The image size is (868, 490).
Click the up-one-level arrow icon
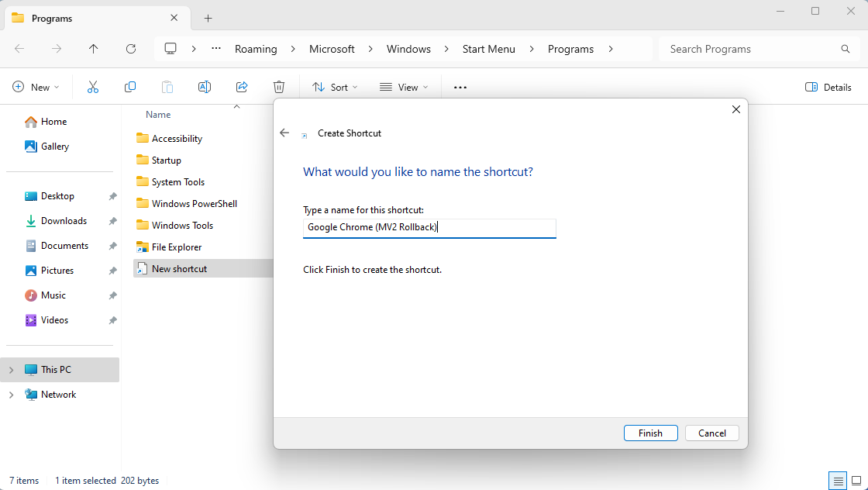pos(93,49)
